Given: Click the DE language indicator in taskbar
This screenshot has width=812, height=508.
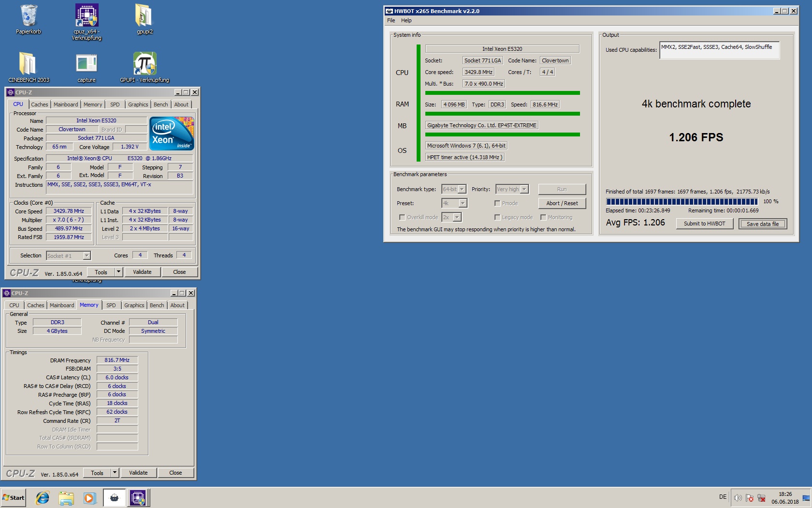Looking at the screenshot, I should tap(723, 497).
